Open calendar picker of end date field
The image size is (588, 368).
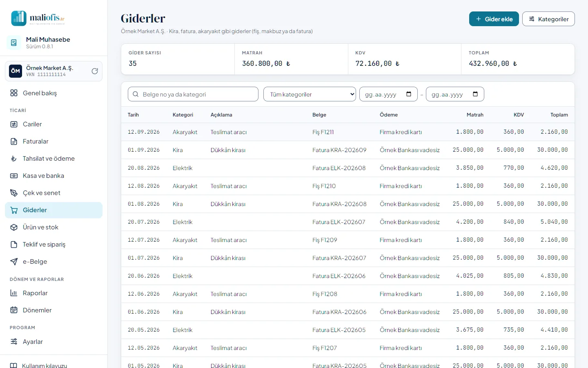coord(475,94)
